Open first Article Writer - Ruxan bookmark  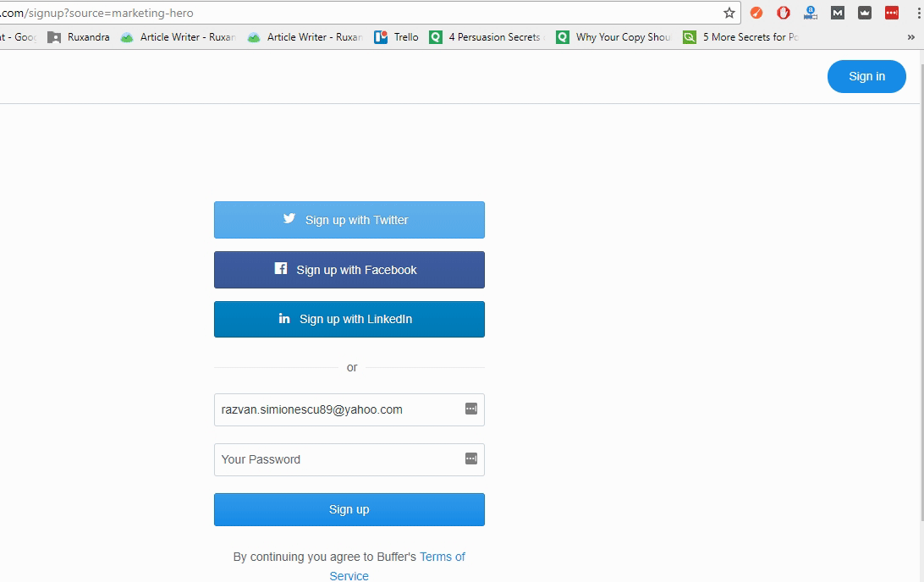(x=178, y=37)
